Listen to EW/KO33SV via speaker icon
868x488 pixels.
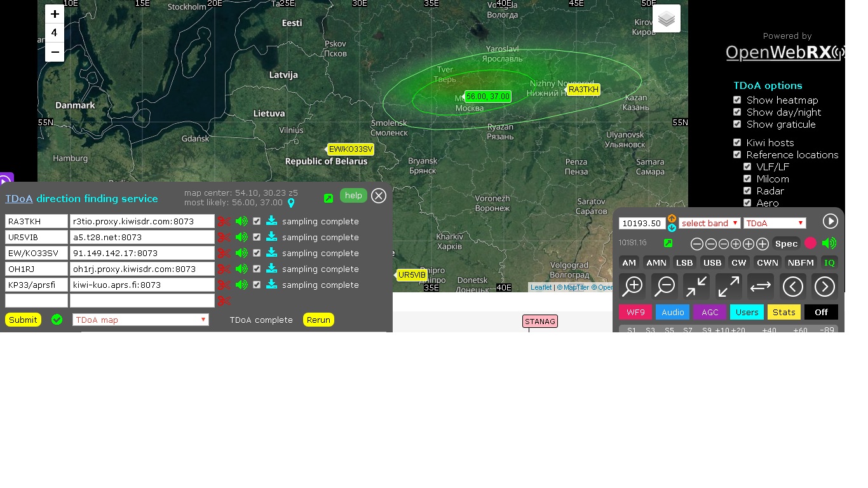tap(241, 253)
